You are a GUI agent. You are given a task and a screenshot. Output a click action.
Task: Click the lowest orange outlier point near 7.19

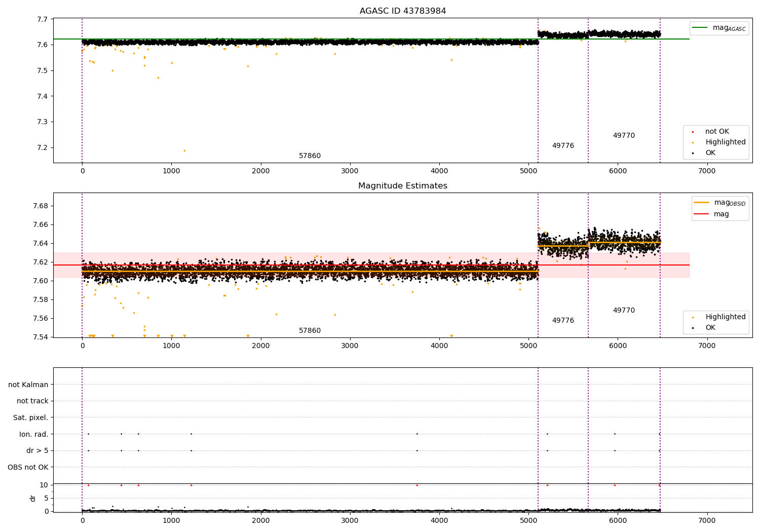click(x=184, y=150)
